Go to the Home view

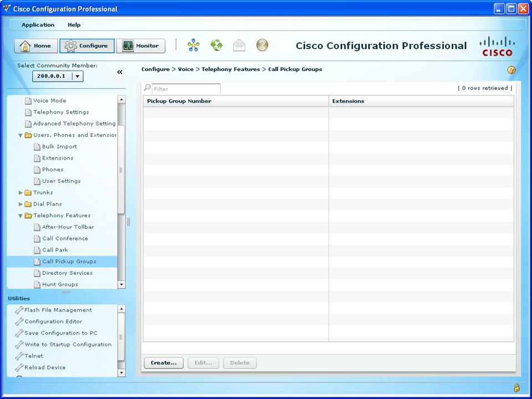(35, 46)
